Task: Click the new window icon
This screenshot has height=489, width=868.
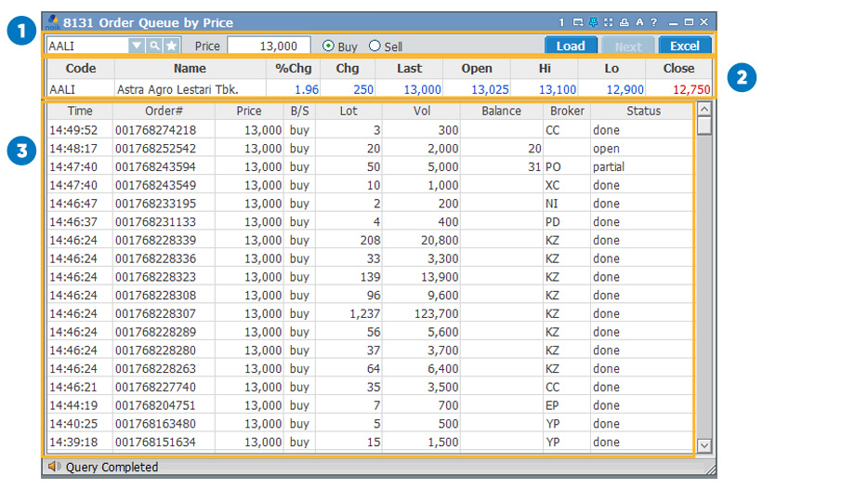Action: click(577, 22)
